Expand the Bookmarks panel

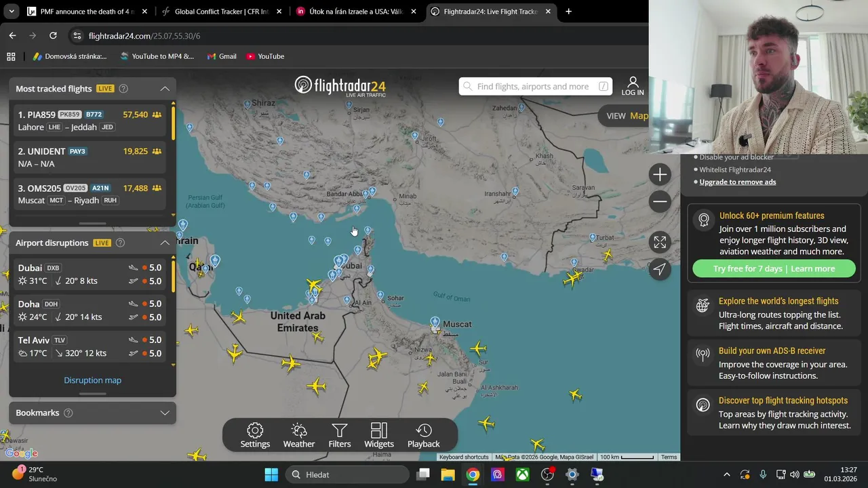pyautogui.click(x=165, y=413)
